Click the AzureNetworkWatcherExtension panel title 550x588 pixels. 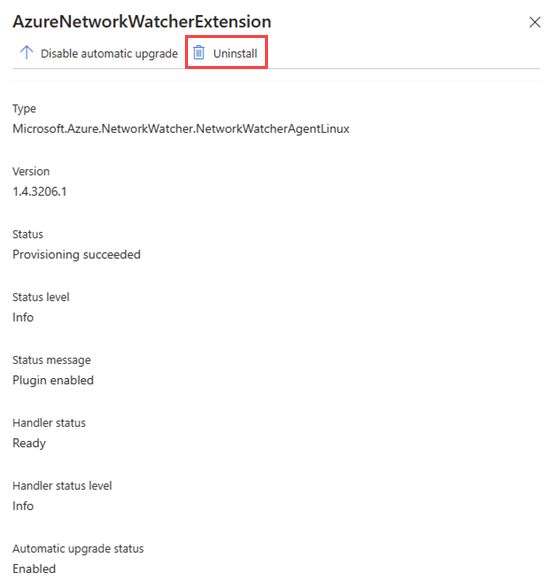pos(142,22)
